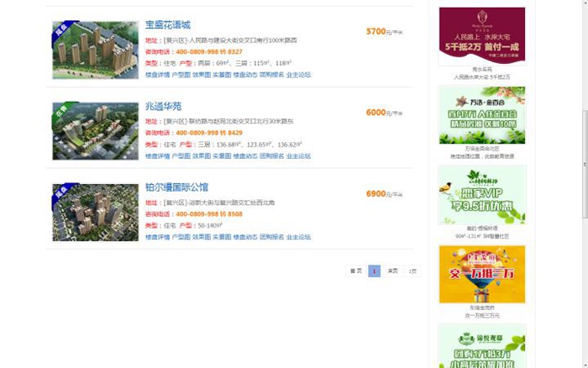This screenshot has width=588, height=368.
Task: Click the 万浩·金百合 green ad banner
Action: click(x=482, y=115)
